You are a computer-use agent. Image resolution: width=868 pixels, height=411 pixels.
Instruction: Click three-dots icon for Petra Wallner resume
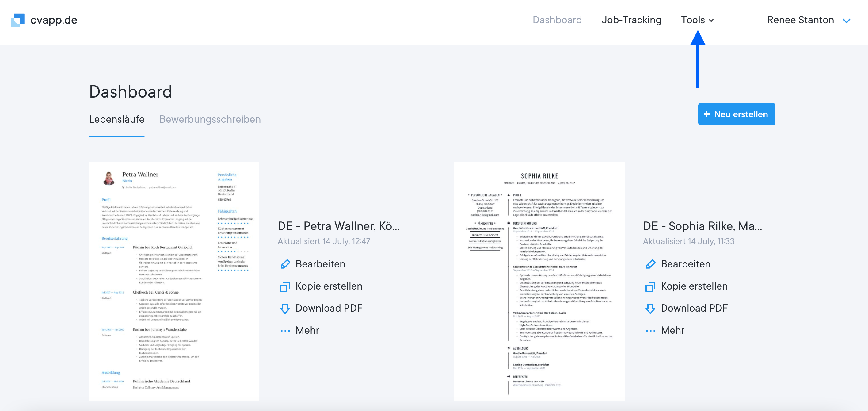(285, 331)
